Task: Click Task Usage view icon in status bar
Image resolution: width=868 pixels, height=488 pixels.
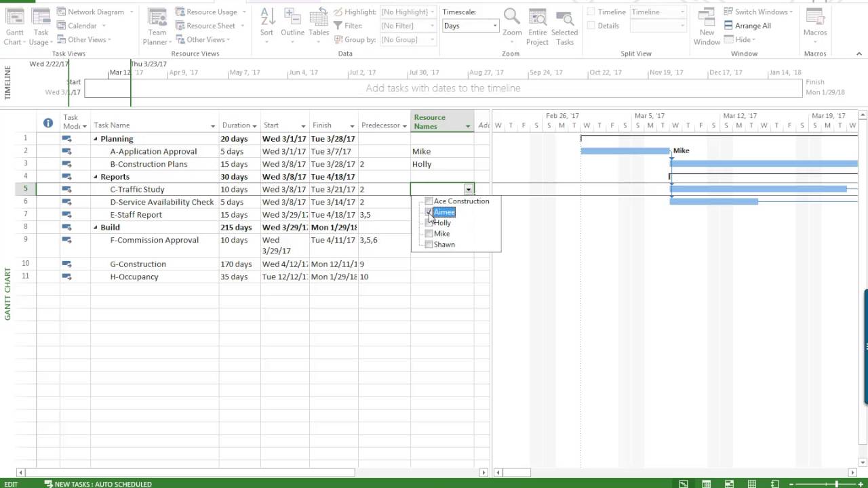Action: [x=707, y=484]
